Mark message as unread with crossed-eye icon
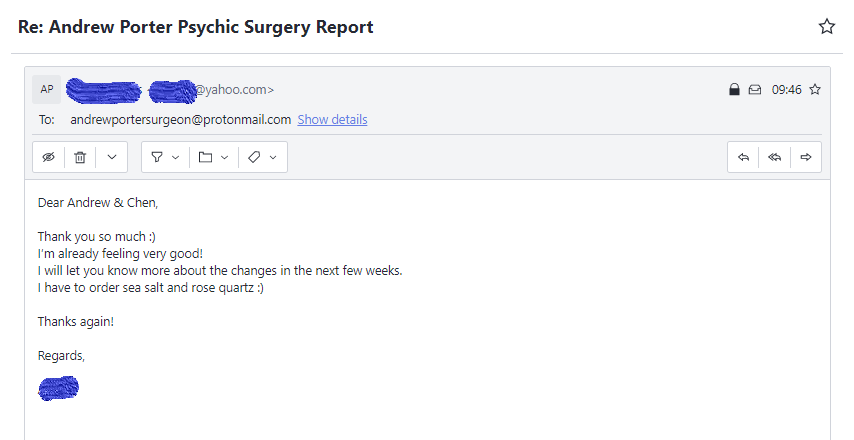Viewport: 854px width, 440px height. tap(48, 157)
